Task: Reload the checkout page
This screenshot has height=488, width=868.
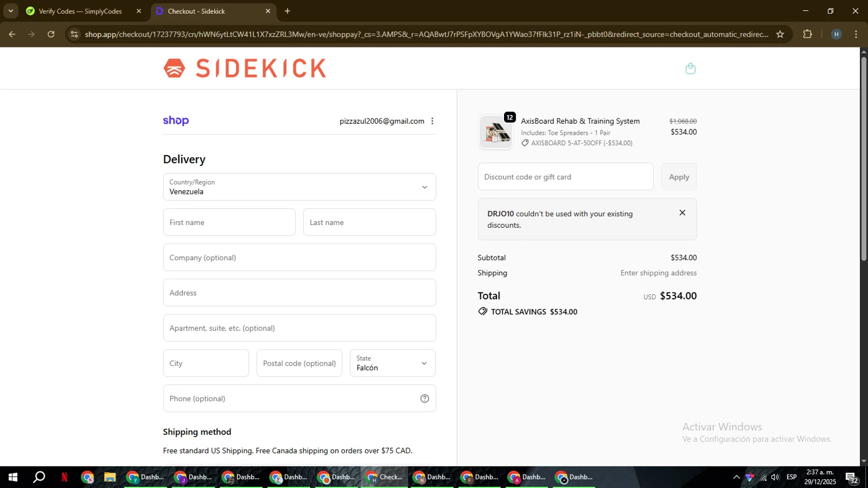Action: pyautogui.click(x=51, y=34)
